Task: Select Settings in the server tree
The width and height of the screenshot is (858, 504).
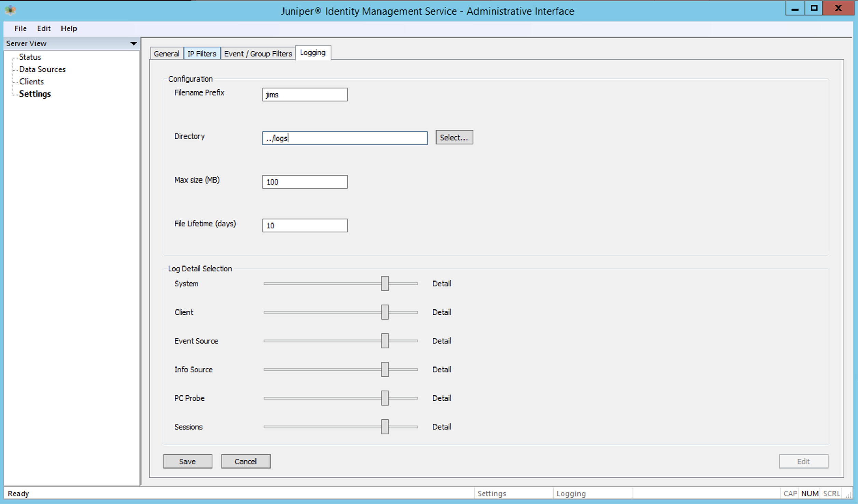Action: (x=35, y=94)
